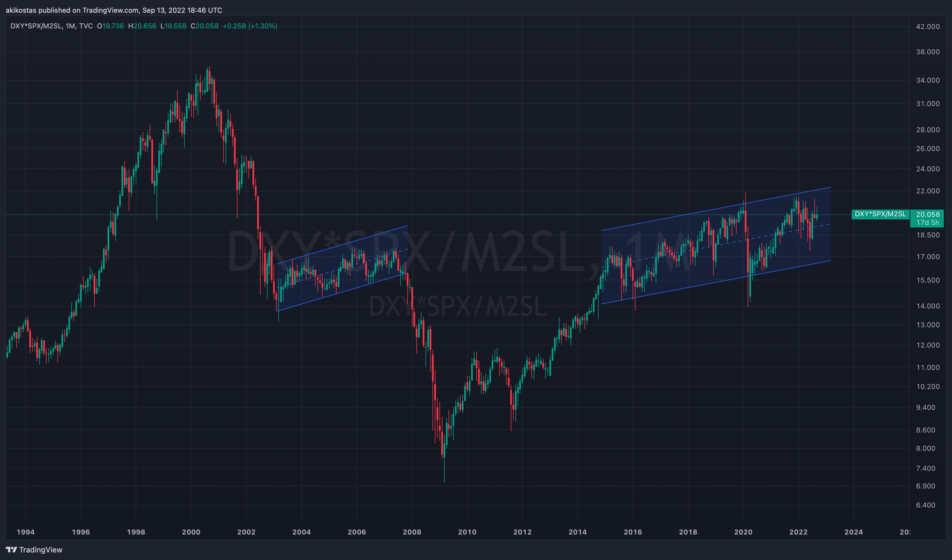The width and height of the screenshot is (952, 560).
Task: Click the 2020 label on the time axis
Action: [743, 532]
